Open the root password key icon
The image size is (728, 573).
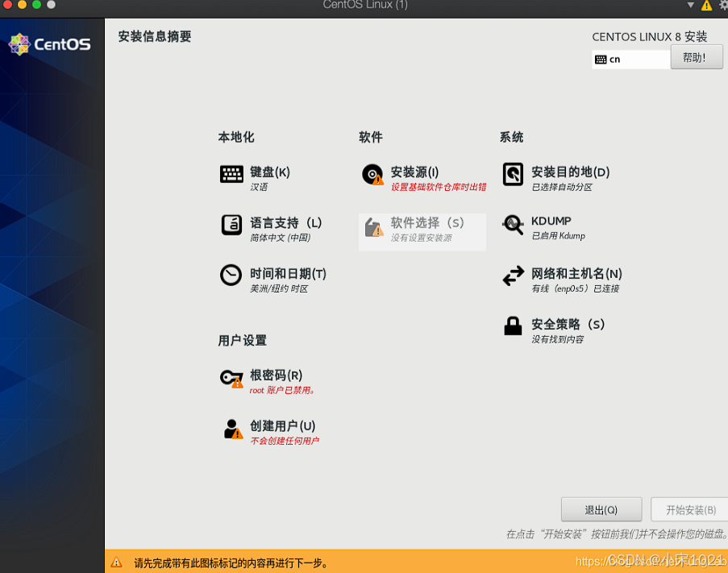click(x=231, y=378)
